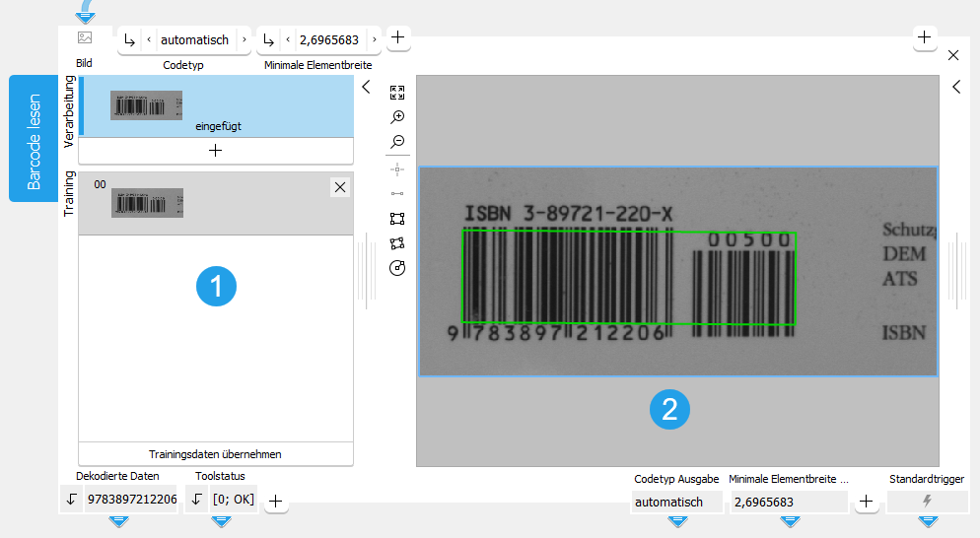Select the eingefügt barcode thumbnail
The height and width of the screenshot is (538, 980).
tap(146, 105)
